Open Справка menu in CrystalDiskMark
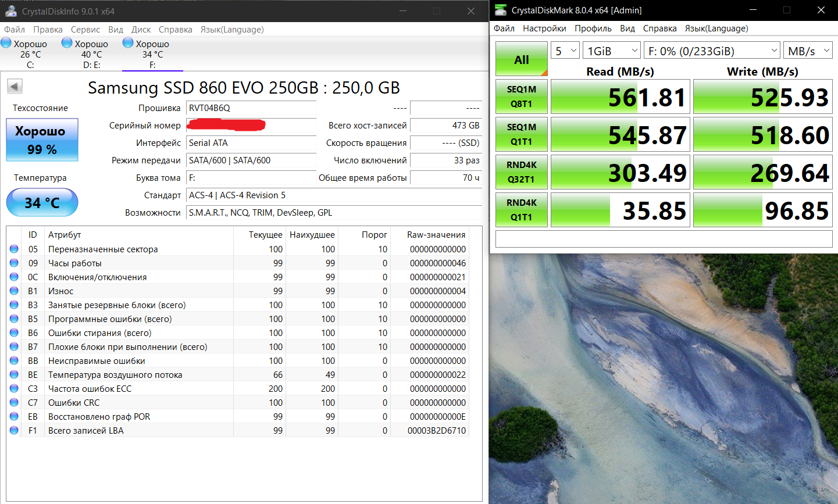Image resolution: width=838 pixels, height=504 pixels. 659,28
